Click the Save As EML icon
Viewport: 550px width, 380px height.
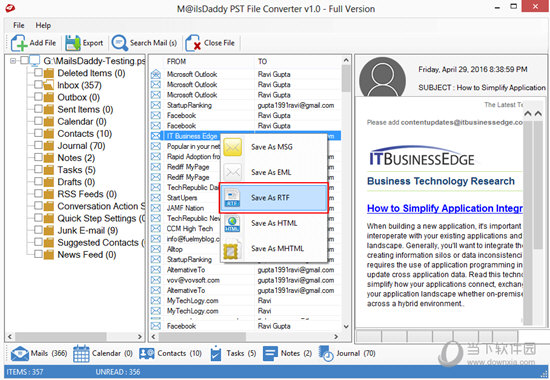233,172
